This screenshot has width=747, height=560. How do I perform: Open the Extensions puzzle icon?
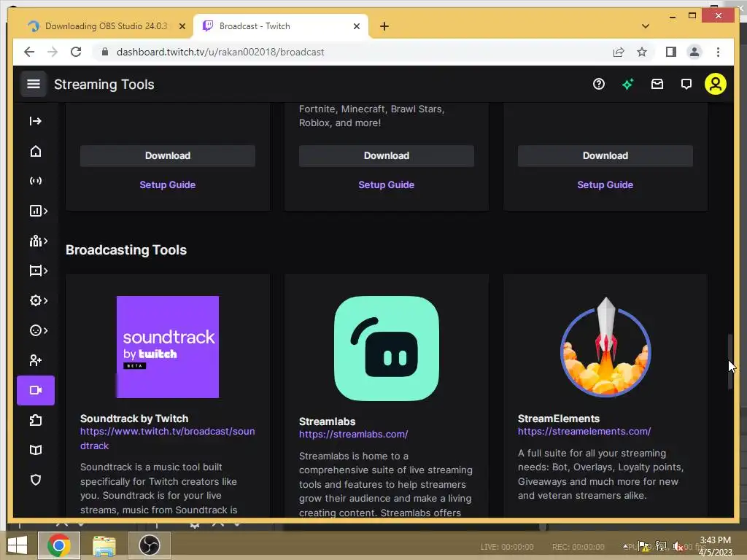click(35, 421)
